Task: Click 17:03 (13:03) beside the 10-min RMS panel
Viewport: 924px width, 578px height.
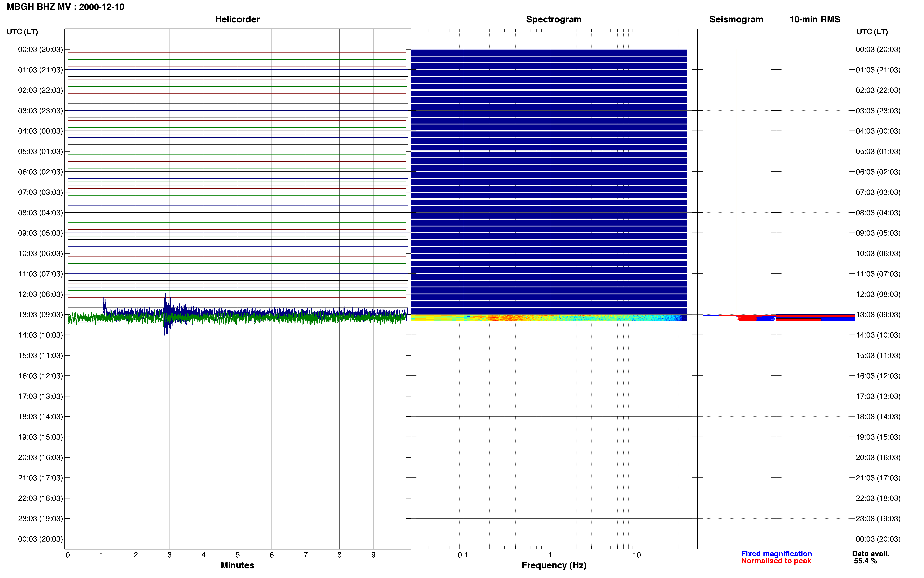Action: coord(878,396)
